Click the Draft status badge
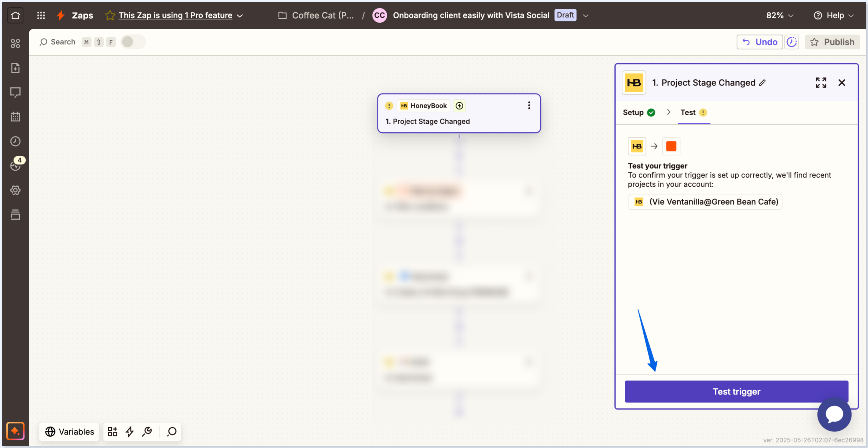Viewport: 868px width, 448px height. pyautogui.click(x=565, y=15)
